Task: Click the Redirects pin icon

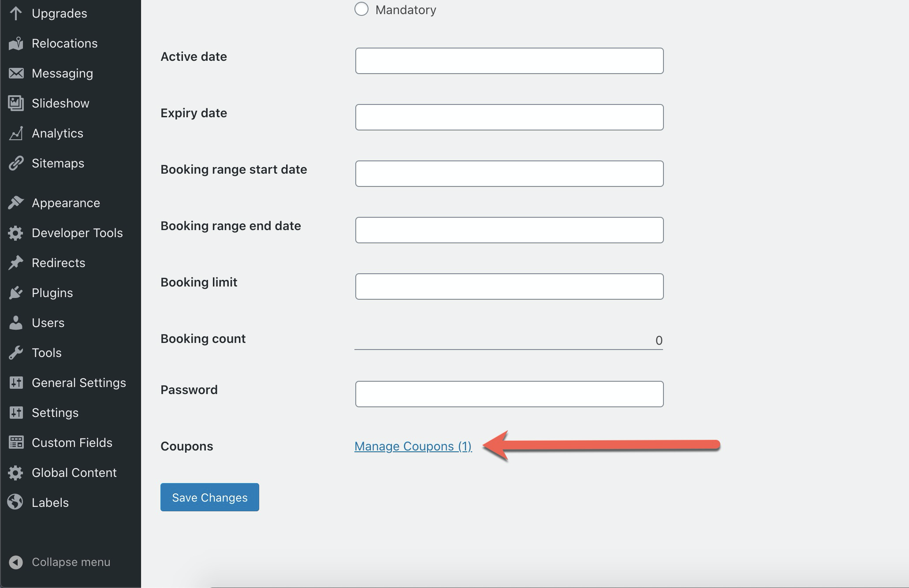Action: 16,263
